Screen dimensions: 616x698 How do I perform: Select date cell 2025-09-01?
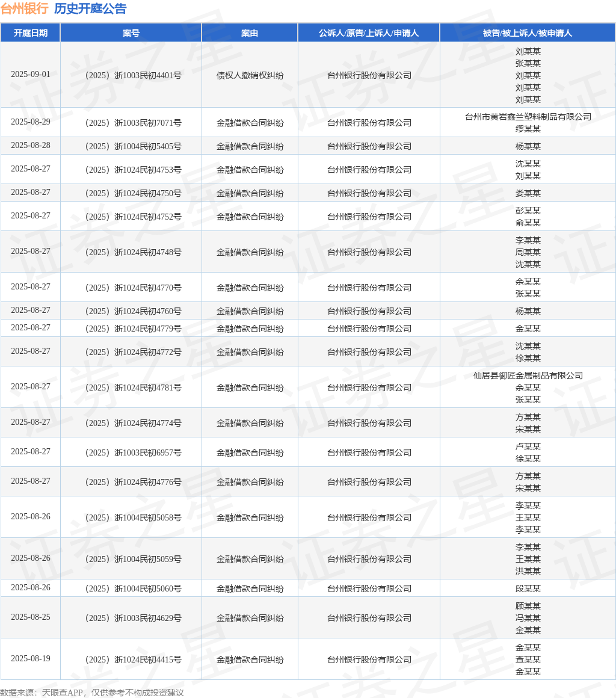(30, 75)
